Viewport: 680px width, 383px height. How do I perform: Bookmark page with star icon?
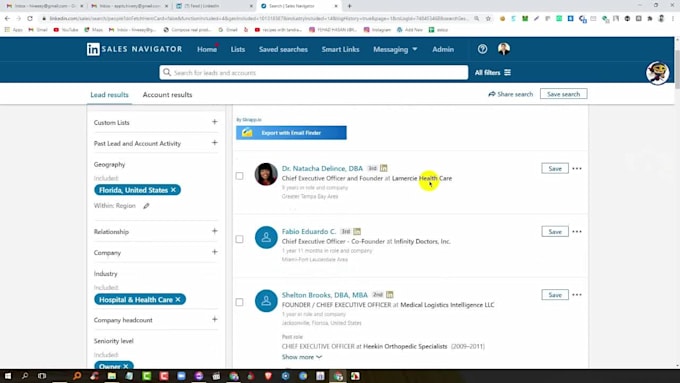(488, 19)
